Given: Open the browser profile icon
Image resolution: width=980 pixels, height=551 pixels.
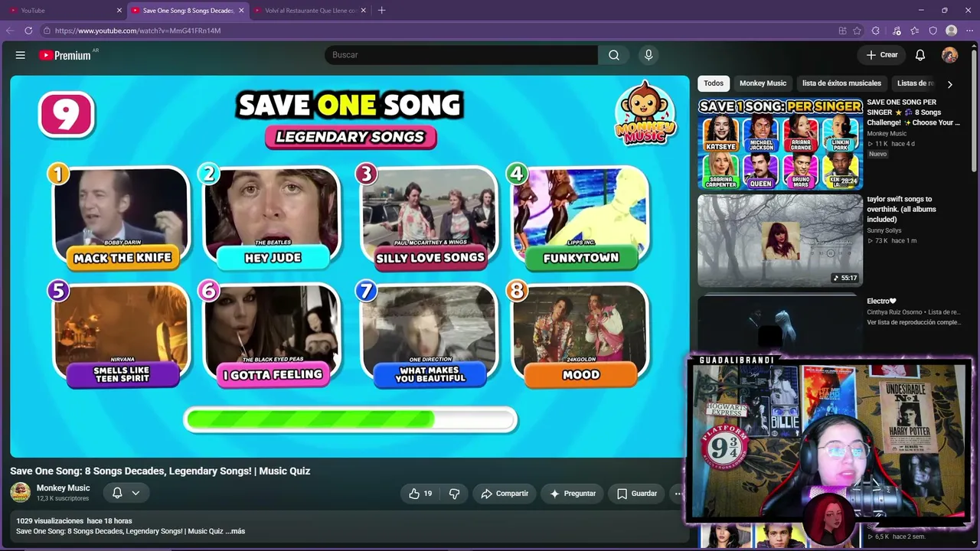Looking at the screenshot, I should point(951,31).
